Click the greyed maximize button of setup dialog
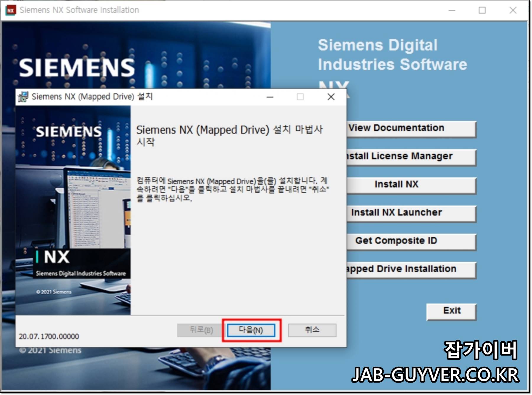 point(300,97)
